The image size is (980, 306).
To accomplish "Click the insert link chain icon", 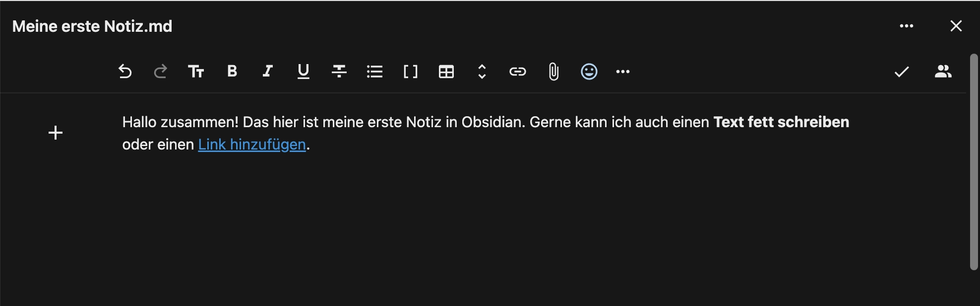I will 517,72.
